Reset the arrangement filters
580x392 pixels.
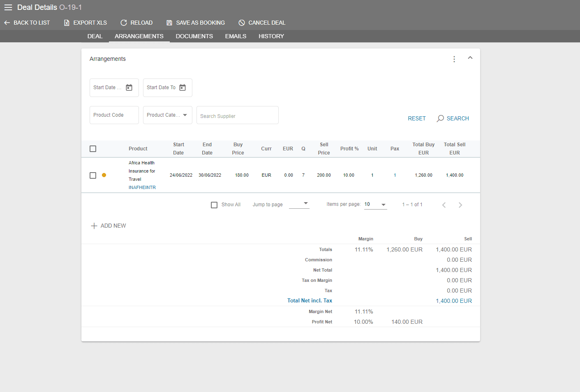point(417,118)
